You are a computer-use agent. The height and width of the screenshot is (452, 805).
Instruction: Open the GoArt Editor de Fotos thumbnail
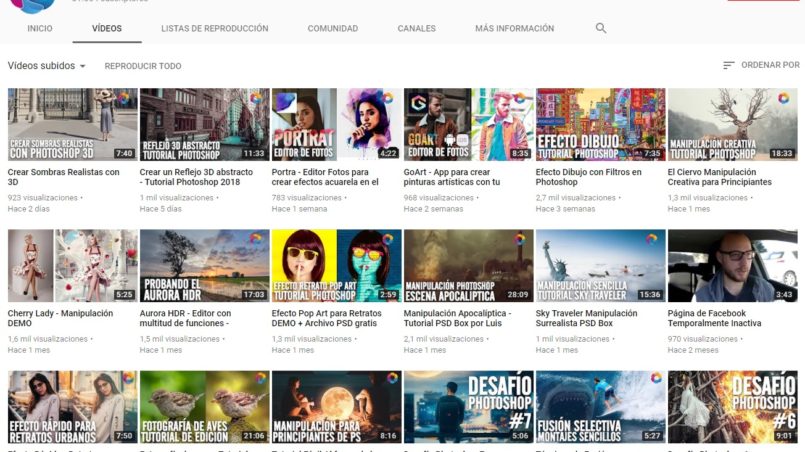tap(469, 125)
